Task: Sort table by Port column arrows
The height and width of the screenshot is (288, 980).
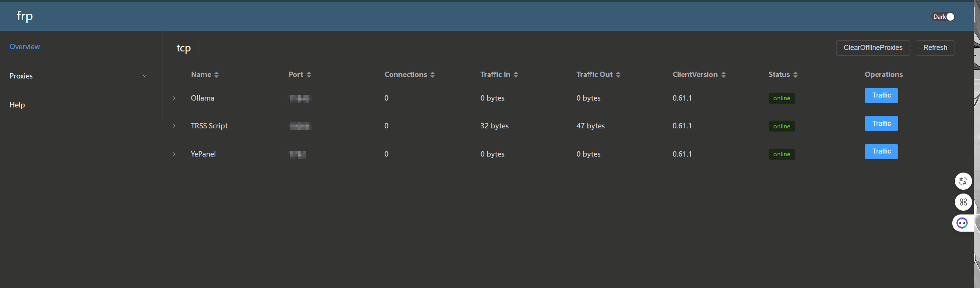Action: click(x=309, y=75)
